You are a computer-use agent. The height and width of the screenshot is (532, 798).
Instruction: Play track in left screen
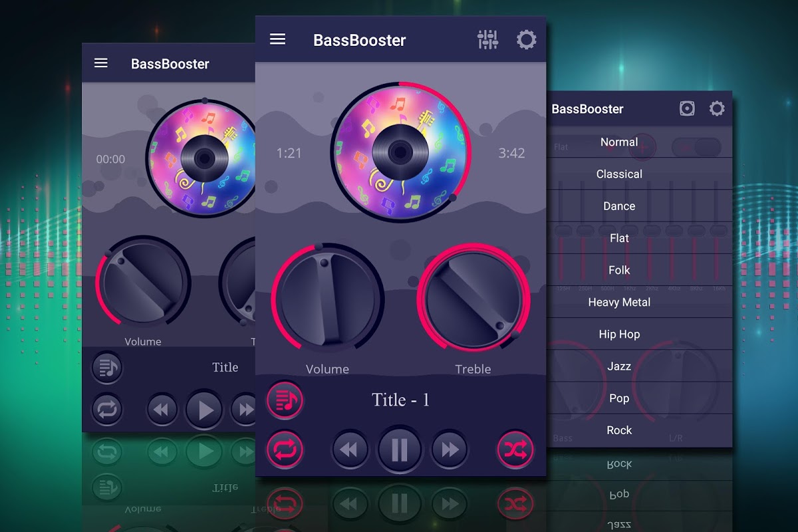(x=204, y=410)
